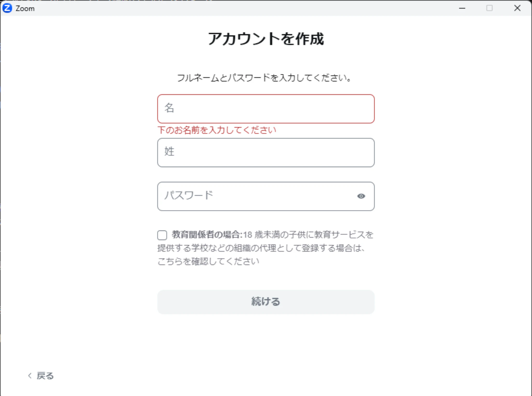Click into the 姓 last name field
This screenshot has height=396, width=532.
265,153
